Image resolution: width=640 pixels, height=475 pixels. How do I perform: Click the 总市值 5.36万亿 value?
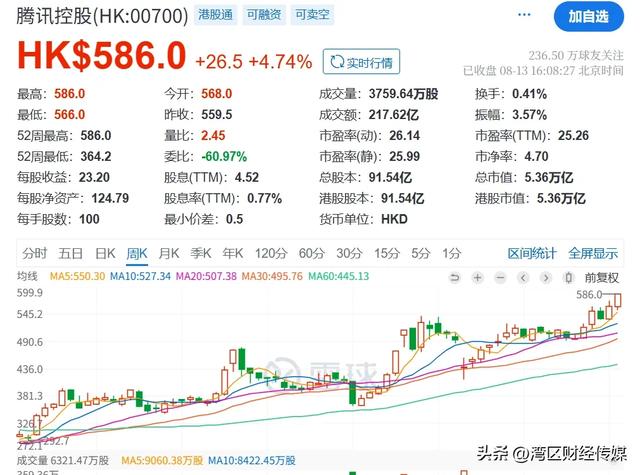tap(549, 178)
